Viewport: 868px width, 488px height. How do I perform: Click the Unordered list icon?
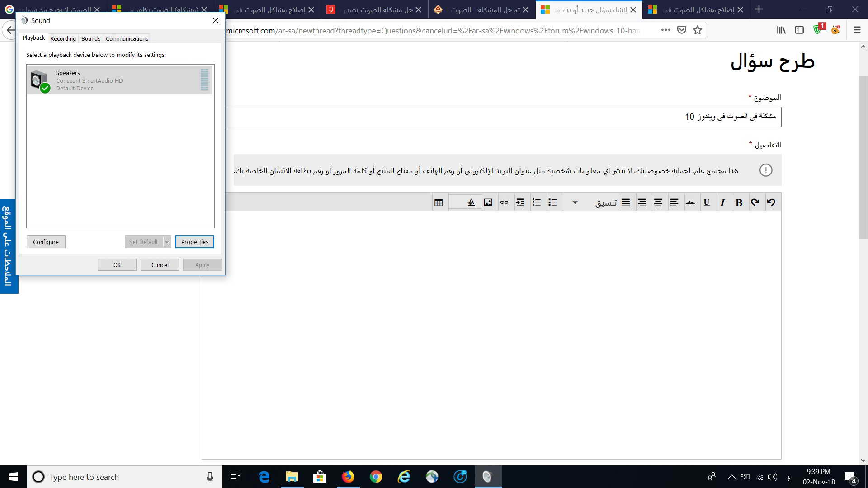(x=552, y=202)
